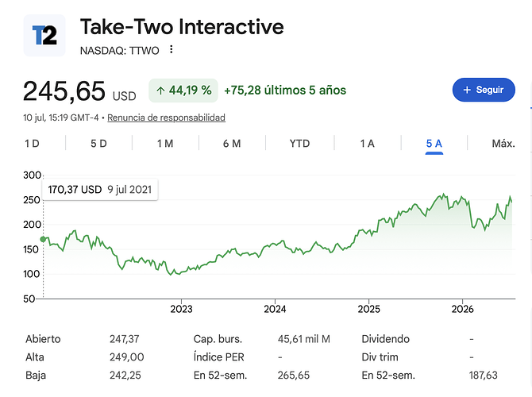Select the 5 D time range tab

(x=98, y=144)
